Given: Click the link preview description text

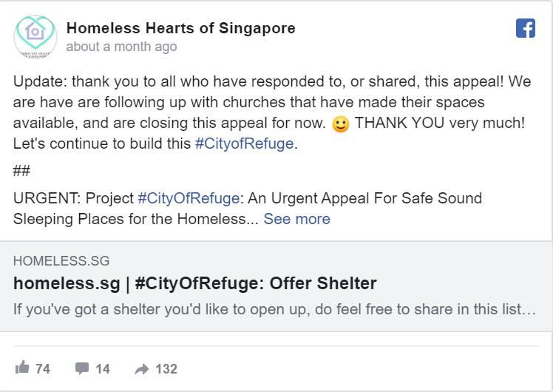Looking at the screenshot, I should pyautogui.click(x=274, y=309).
